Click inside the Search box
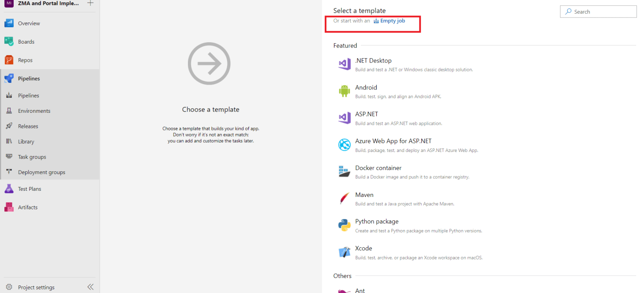644x293 pixels. [598, 11]
